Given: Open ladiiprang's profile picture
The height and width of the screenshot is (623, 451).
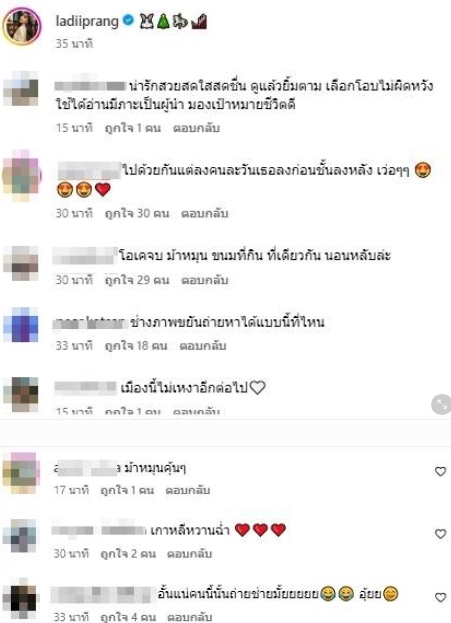Looking at the screenshot, I should [x=22, y=26].
